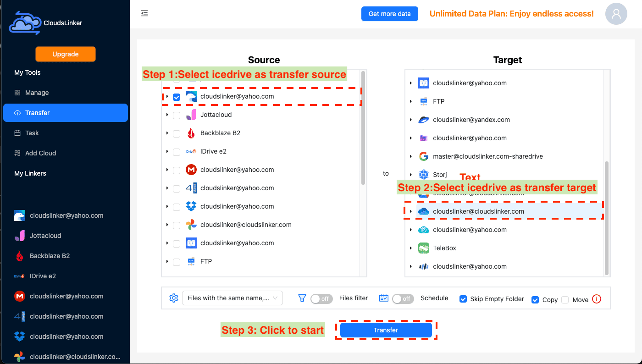Check the MEGA account source checkbox
This screenshot has width=642, height=364.
[x=177, y=171]
